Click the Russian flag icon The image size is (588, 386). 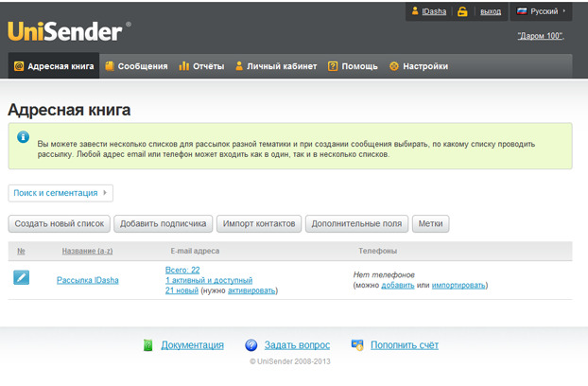point(522,11)
